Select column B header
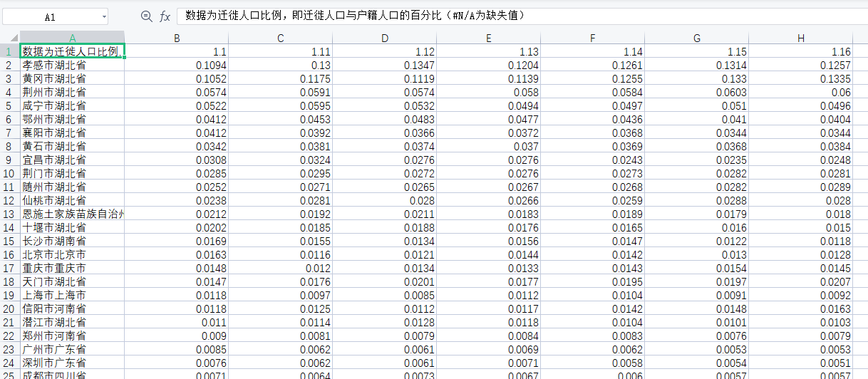 click(177, 38)
